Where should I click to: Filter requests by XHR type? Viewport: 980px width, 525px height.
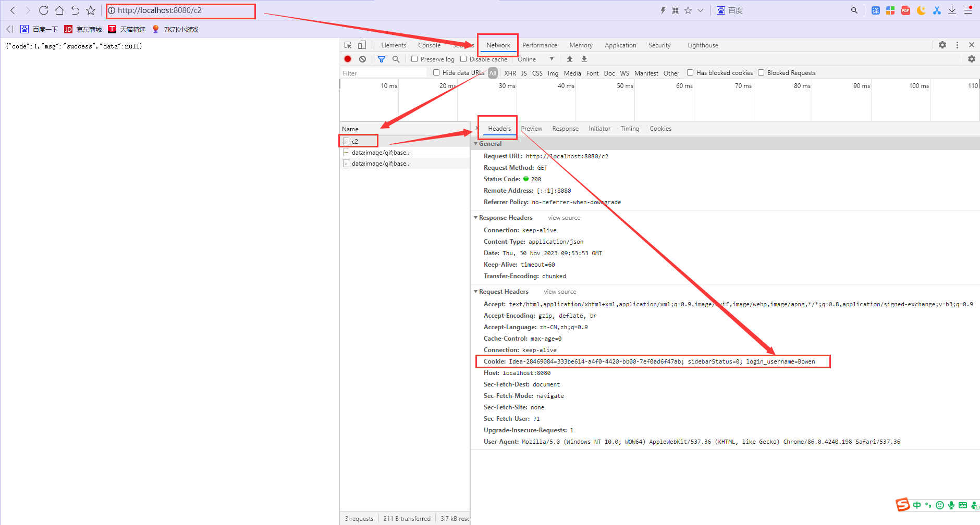pyautogui.click(x=510, y=73)
